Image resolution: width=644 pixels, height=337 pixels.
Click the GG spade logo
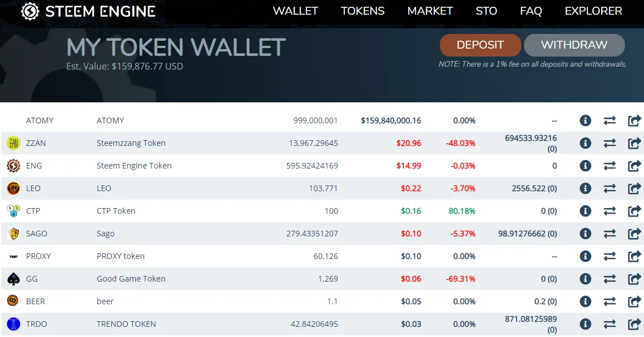click(x=14, y=279)
